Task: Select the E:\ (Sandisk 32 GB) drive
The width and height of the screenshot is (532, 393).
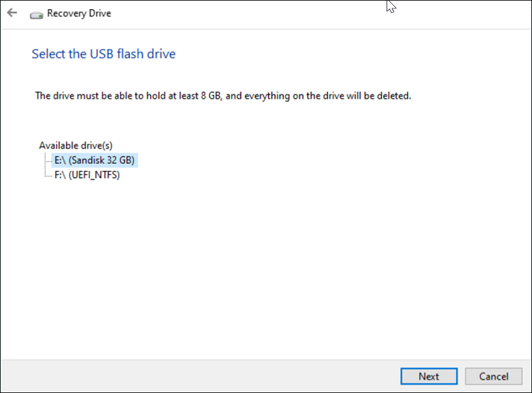Action: pos(94,160)
